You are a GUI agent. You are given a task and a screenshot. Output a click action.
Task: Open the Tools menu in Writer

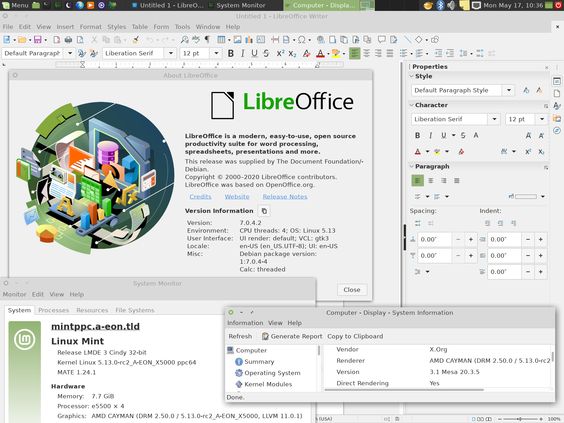click(182, 27)
